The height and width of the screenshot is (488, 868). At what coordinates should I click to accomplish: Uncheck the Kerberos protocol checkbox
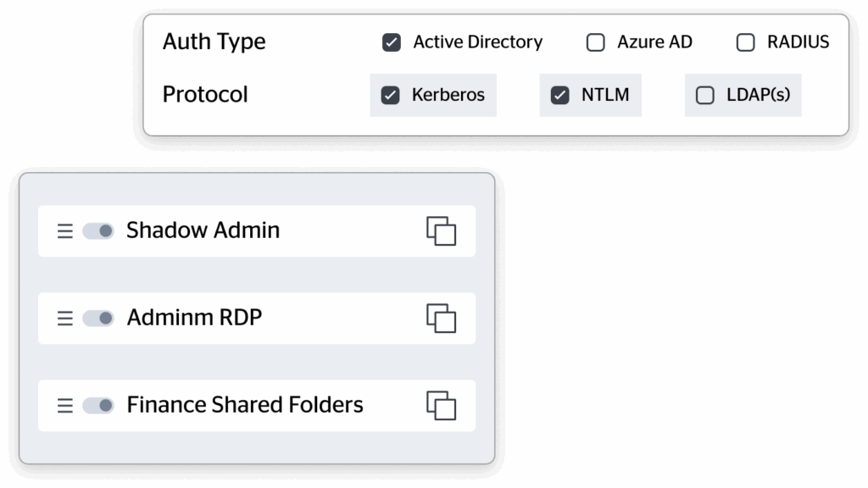pos(390,96)
